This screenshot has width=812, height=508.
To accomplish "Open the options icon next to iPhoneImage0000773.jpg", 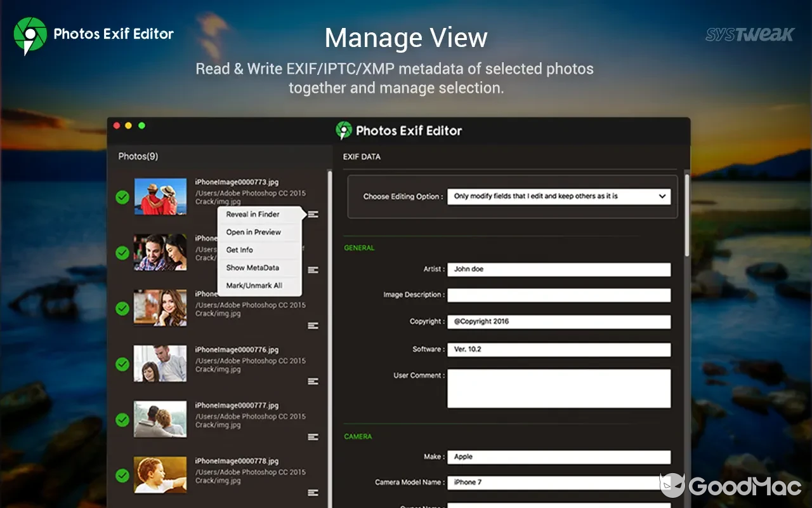I will [313, 214].
